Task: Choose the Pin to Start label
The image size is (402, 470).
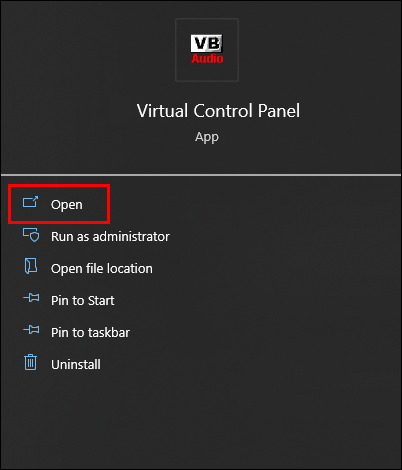Action: coord(82,300)
